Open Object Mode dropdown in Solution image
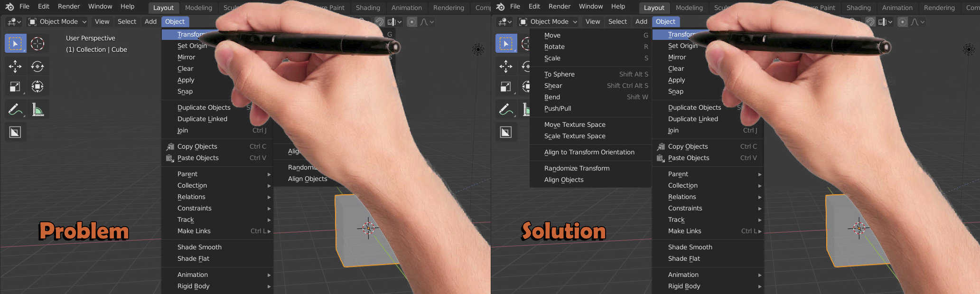This screenshot has height=294, width=980. (548, 22)
